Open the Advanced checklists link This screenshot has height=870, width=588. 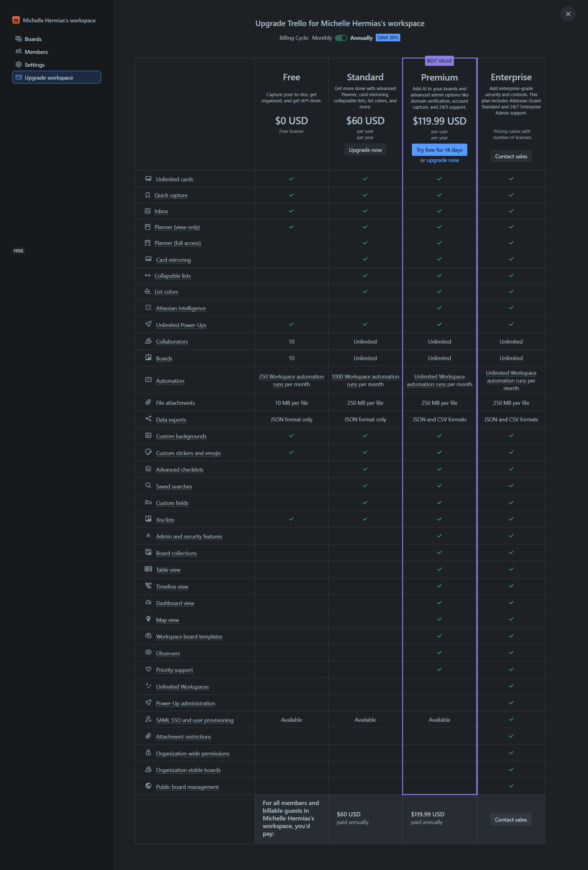(179, 469)
